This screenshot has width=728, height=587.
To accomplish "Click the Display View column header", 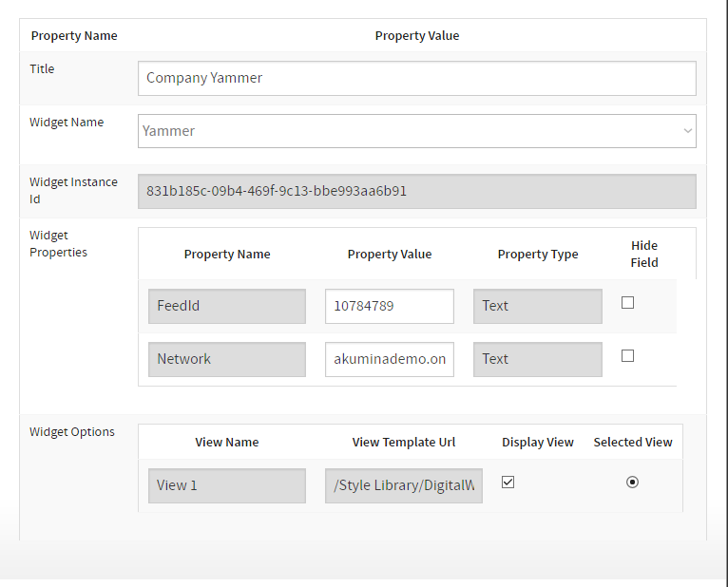I will pos(538,443).
